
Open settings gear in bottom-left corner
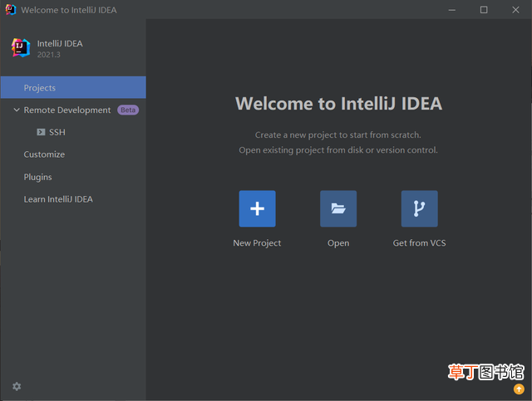point(17,386)
